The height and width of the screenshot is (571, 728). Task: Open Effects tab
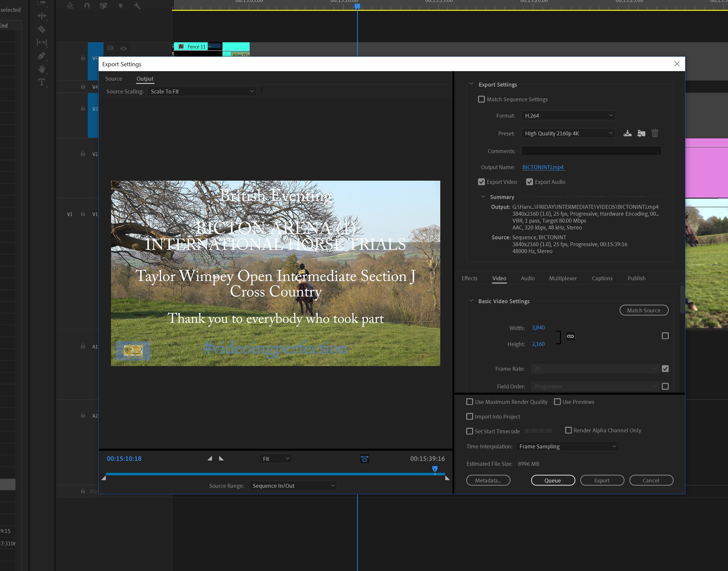[469, 278]
